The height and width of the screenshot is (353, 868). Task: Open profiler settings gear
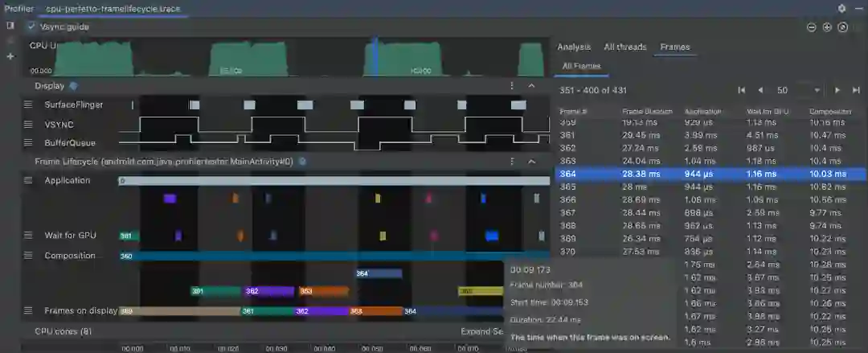click(x=842, y=9)
